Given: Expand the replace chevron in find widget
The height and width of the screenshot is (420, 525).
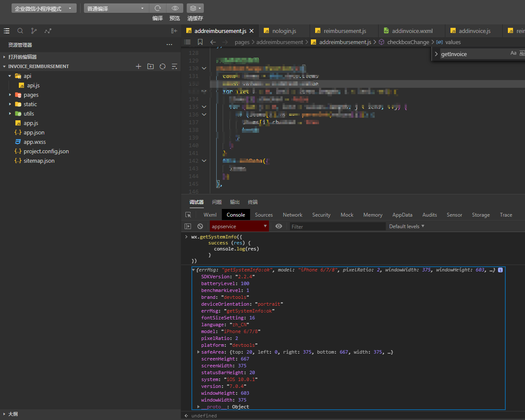Looking at the screenshot, I should 436,54.
